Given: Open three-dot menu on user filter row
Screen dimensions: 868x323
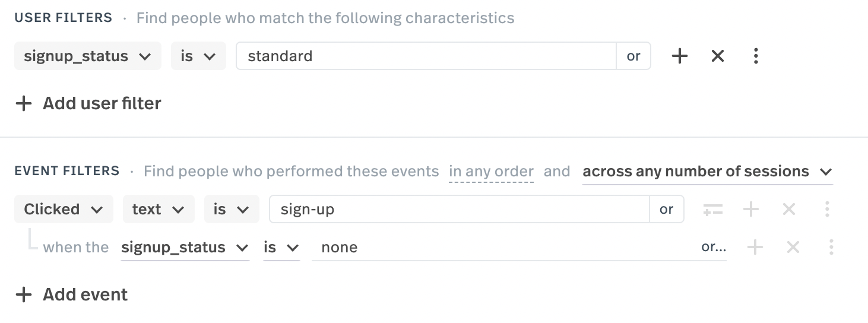Looking at the screenshot, I should tap(755, 56).
